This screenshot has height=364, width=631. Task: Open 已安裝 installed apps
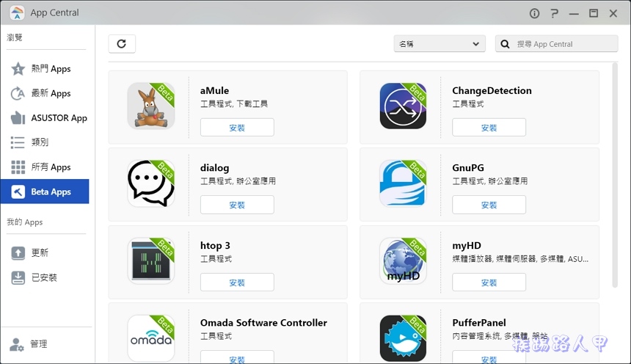45,277
